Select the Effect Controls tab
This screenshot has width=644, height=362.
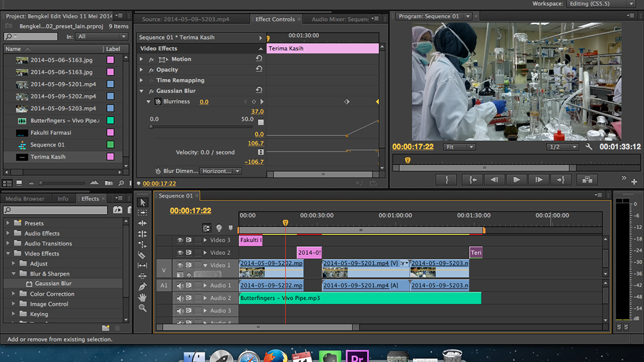coord(275,20)
